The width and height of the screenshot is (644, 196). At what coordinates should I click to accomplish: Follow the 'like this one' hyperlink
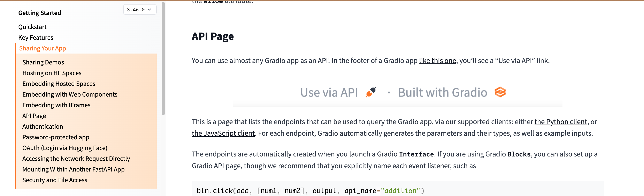(437, 60)
